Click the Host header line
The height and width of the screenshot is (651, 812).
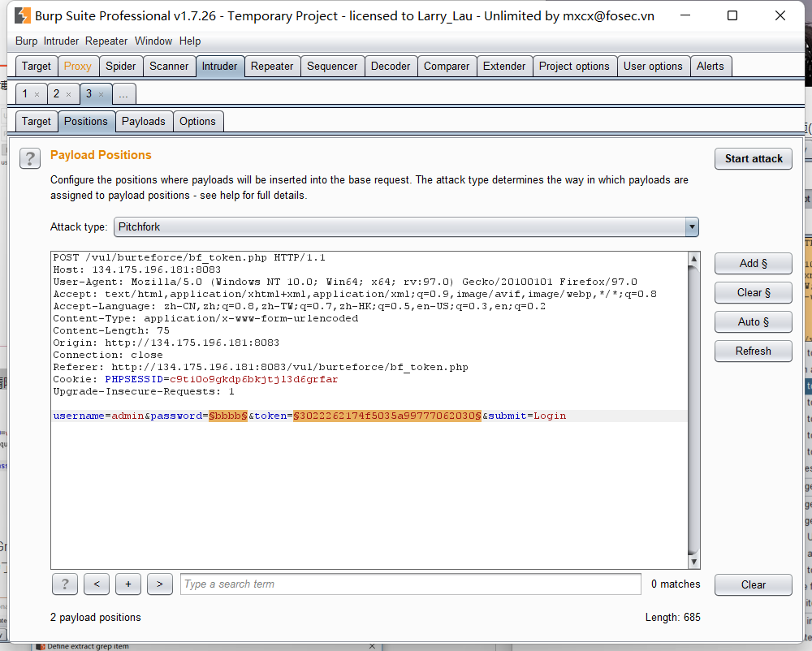click(x=136, y=269)
